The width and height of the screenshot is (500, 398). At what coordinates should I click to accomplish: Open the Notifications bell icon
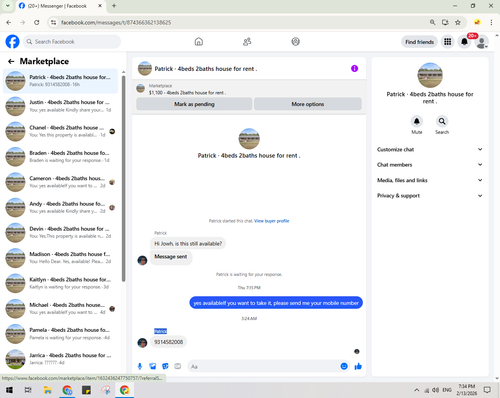[464, 42]
